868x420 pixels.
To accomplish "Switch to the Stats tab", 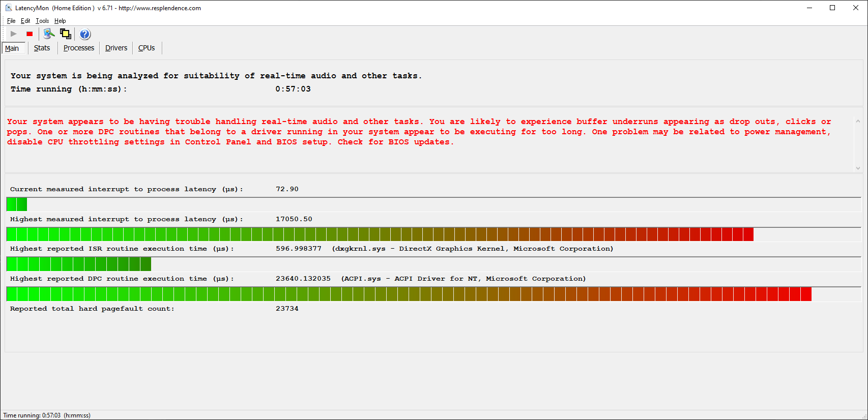I will click(x=42, y=48).
